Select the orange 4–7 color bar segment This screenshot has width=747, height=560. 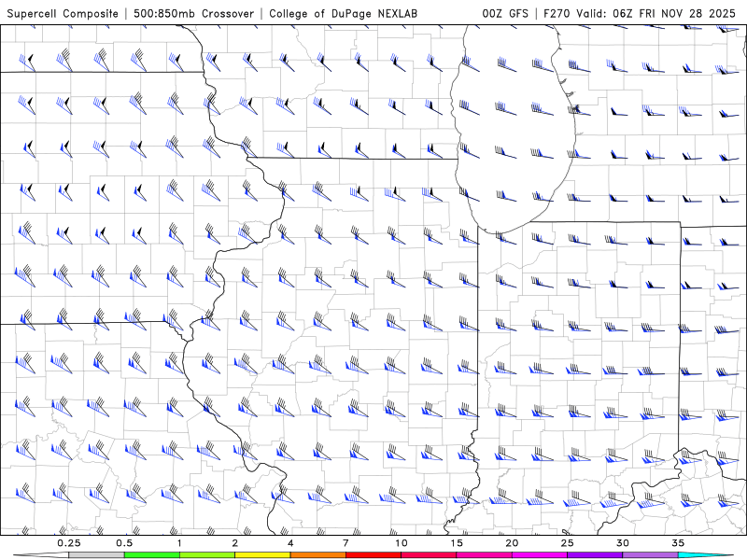tap(318, 555)
